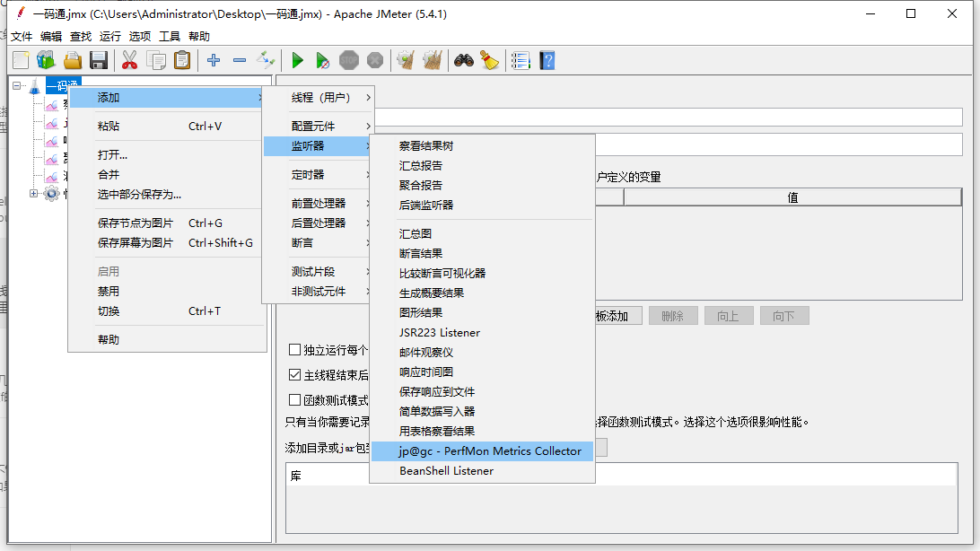Uncheck 主线程结束后 checkbox
Image resolution: width=980 pixels, height=551 pixels.
[294, 375]
